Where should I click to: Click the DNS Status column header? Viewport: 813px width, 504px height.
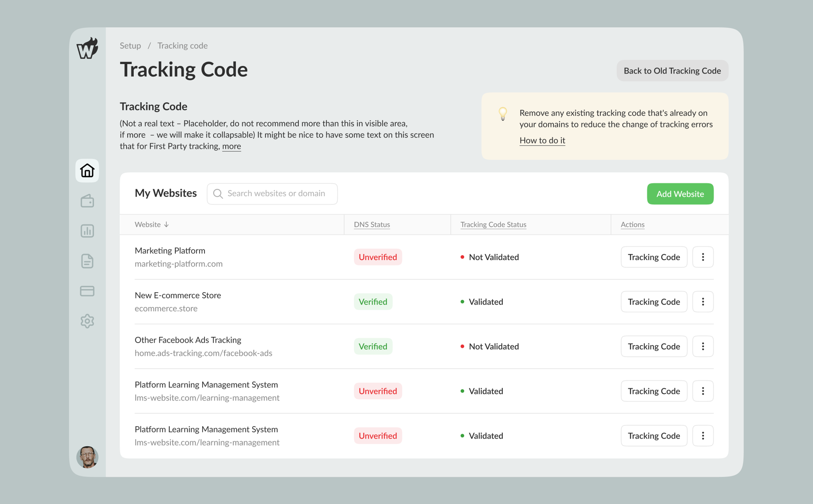tap(372, 224)
